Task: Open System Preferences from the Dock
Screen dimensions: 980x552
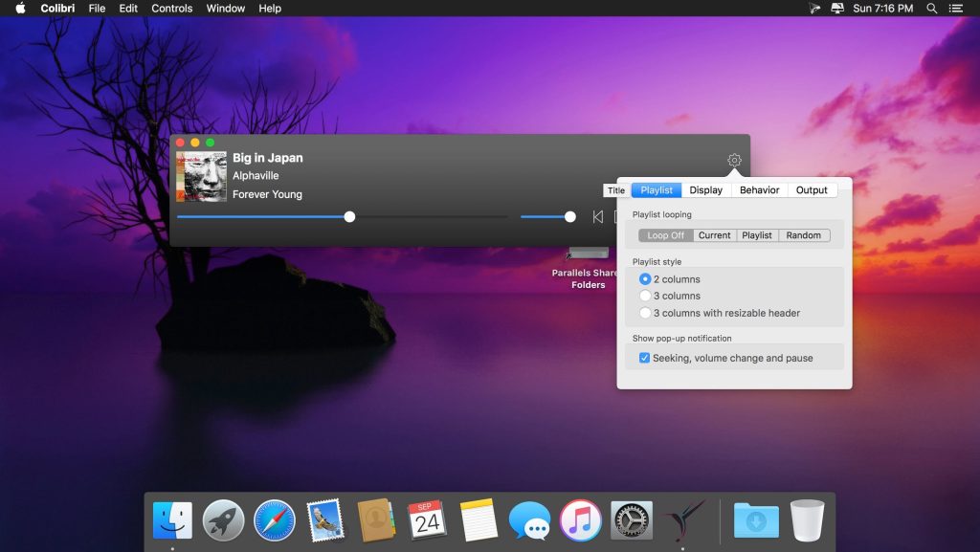Action: (632, 520)
